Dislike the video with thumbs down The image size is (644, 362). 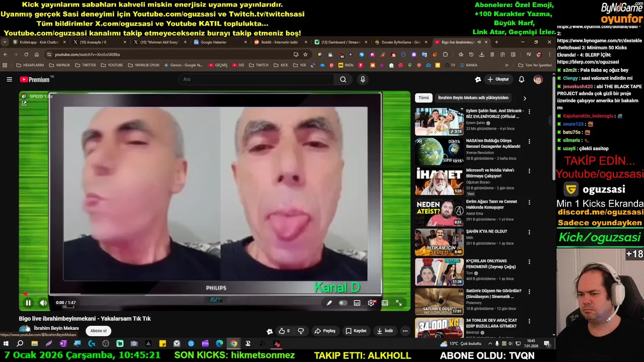[301, 331]
